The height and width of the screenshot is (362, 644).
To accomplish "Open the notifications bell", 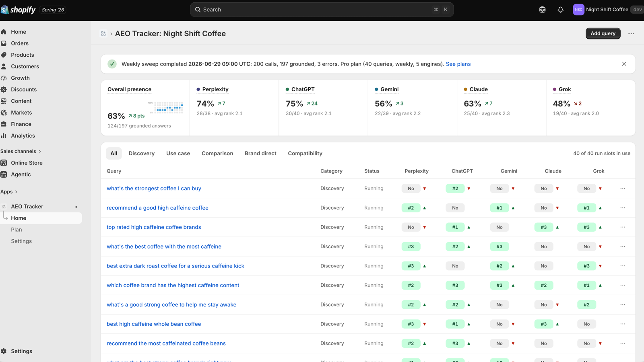I will 560,10.
